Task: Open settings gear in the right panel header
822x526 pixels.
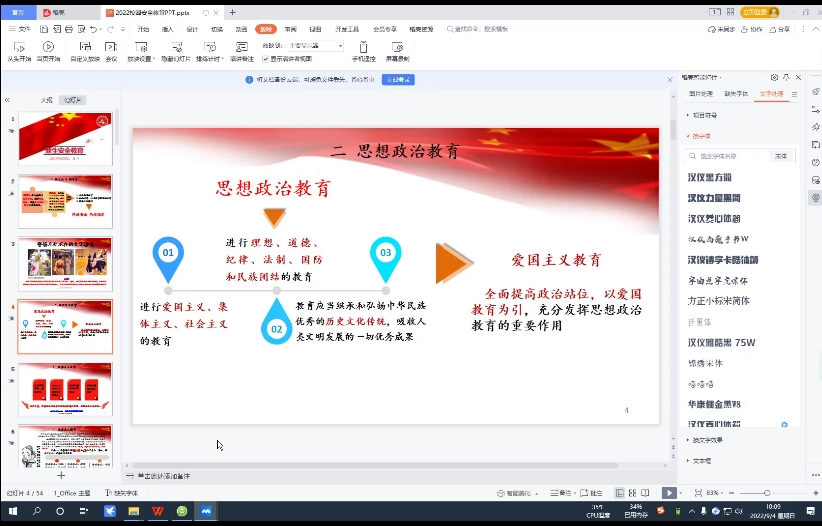Action: point(774,77)
